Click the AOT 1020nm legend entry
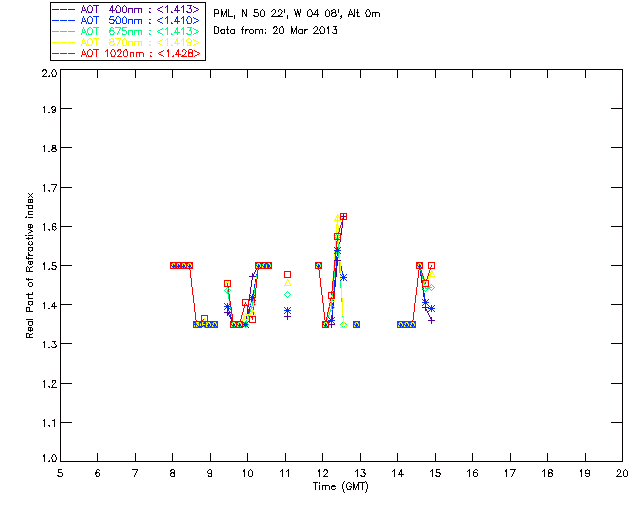640x512 pixels. tap(127, 53)
